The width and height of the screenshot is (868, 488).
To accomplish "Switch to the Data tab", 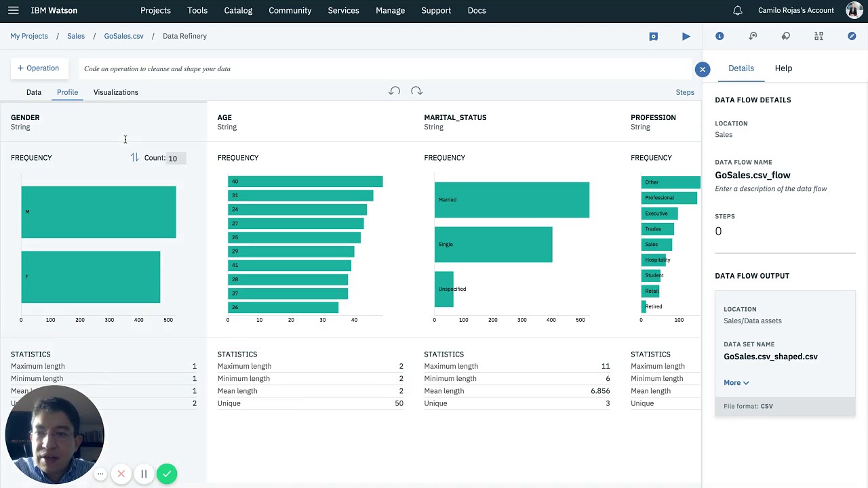I will click(x=34, y=92).
